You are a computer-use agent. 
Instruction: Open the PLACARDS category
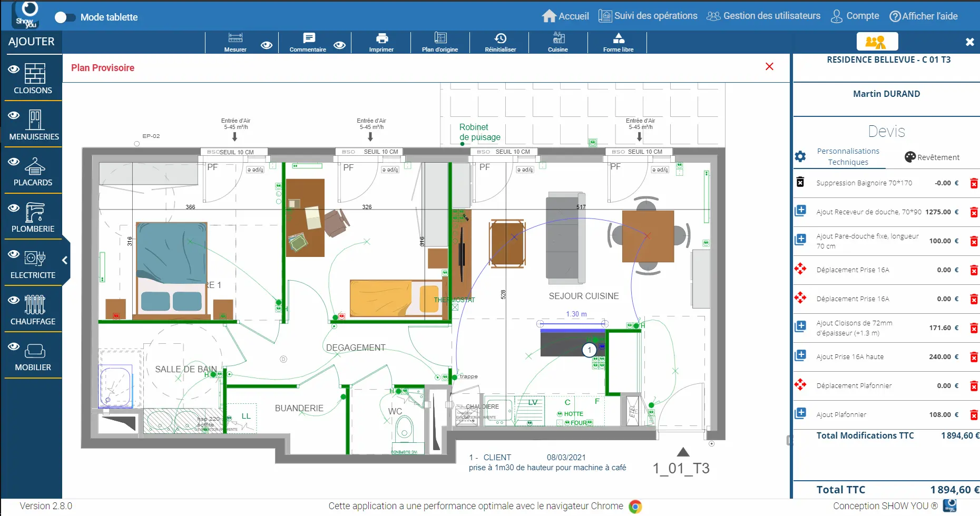pyautogui.click(x=33, y=171)
